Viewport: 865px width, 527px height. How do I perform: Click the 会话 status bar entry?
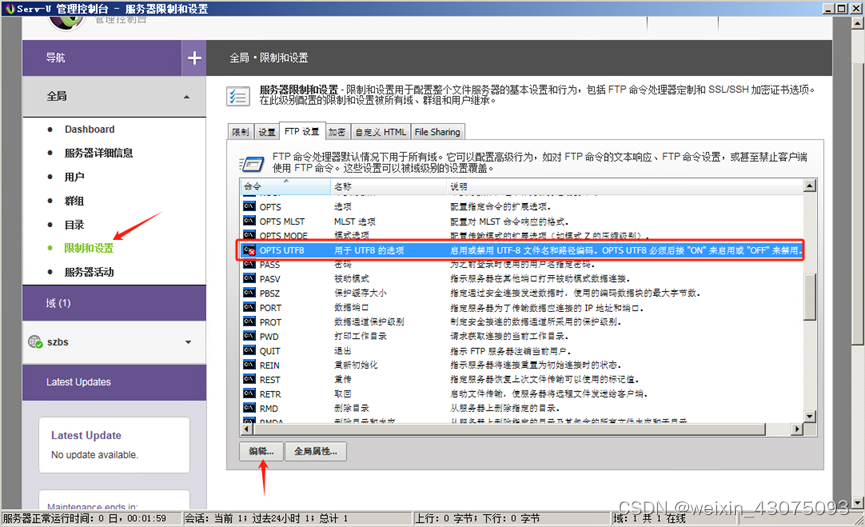point(266,518)
